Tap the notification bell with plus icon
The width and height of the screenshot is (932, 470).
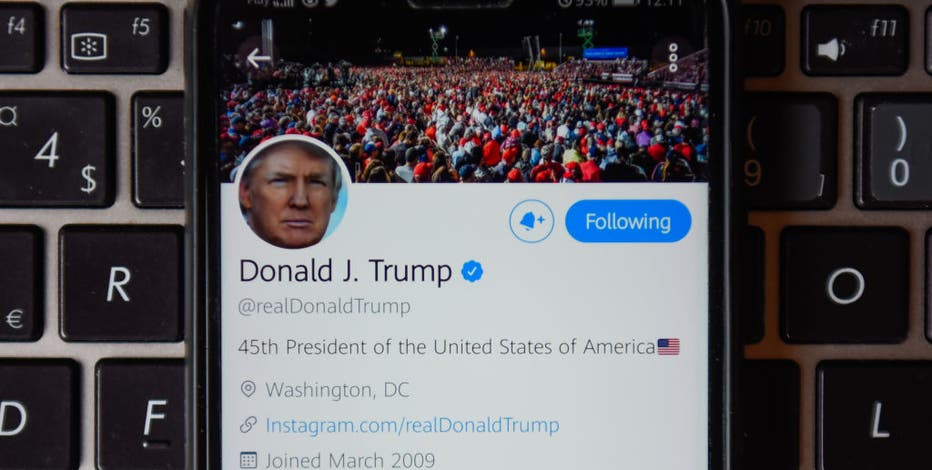531,221
